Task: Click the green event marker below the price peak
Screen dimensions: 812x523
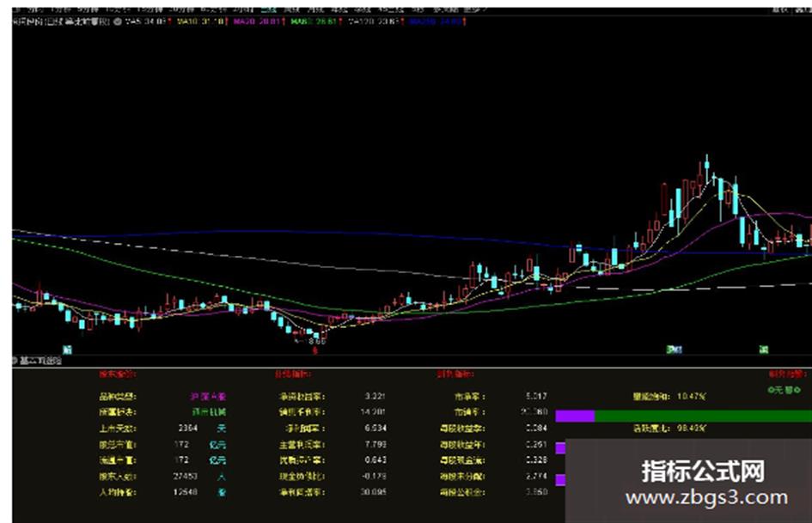Action: (x=763, y=350)
